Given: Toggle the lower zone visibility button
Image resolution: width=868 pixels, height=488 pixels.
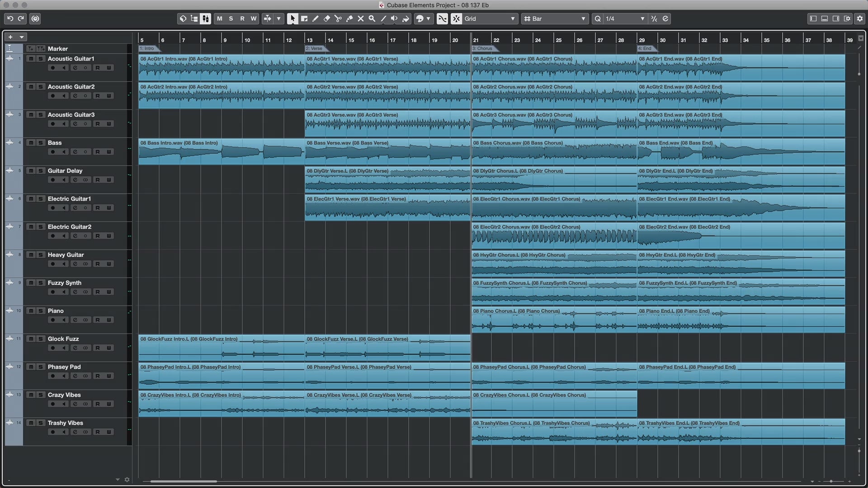Looking at the screenshot, I should click(x=825, y=19).
